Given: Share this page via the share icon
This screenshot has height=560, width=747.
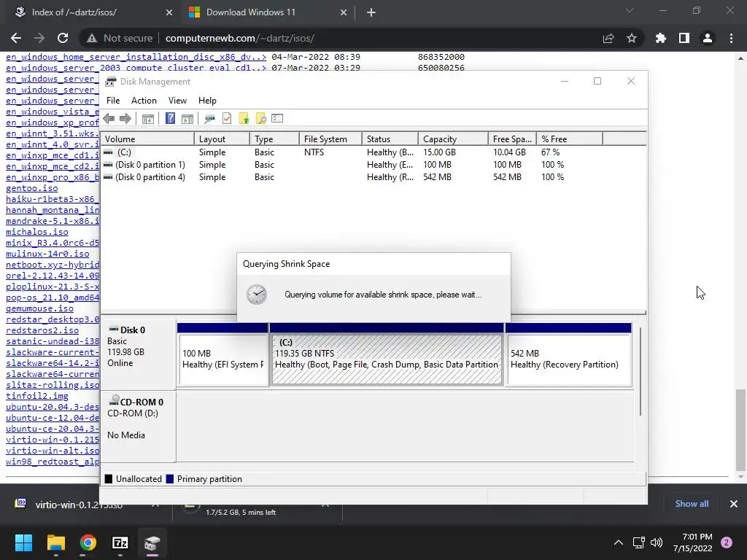Looking at the screenshot, I should click(608, 38).
